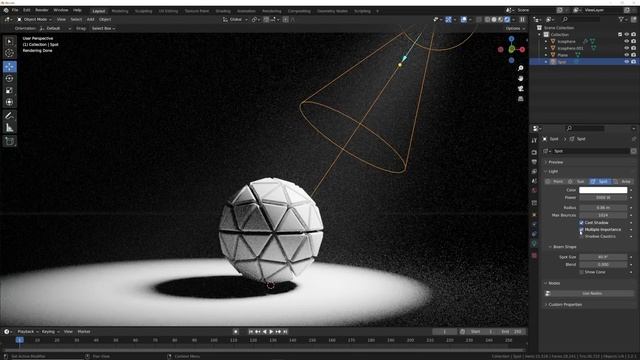Open the Scene properties tab icon
Viewport: 640px width, 360px height.
pos(534,181)
